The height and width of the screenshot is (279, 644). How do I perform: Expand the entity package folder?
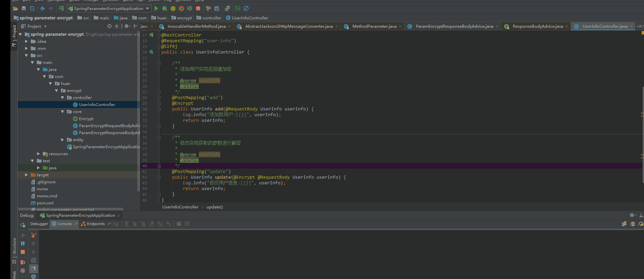pyautogui.click(x=63, y=140)
